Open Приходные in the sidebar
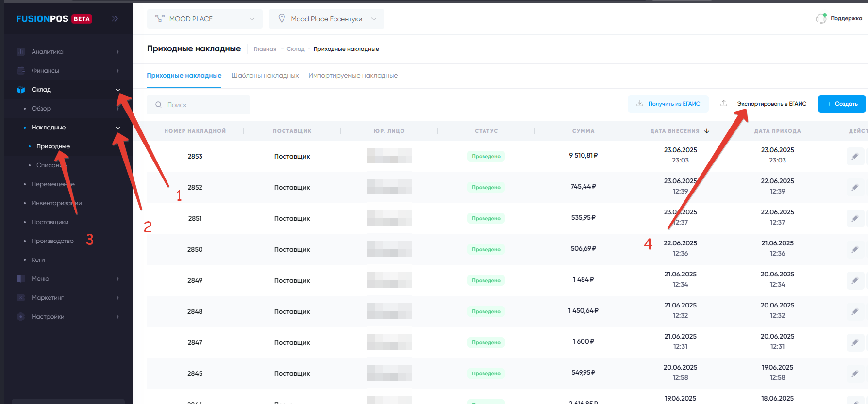 pyautogui.click(x=53, y=146)
